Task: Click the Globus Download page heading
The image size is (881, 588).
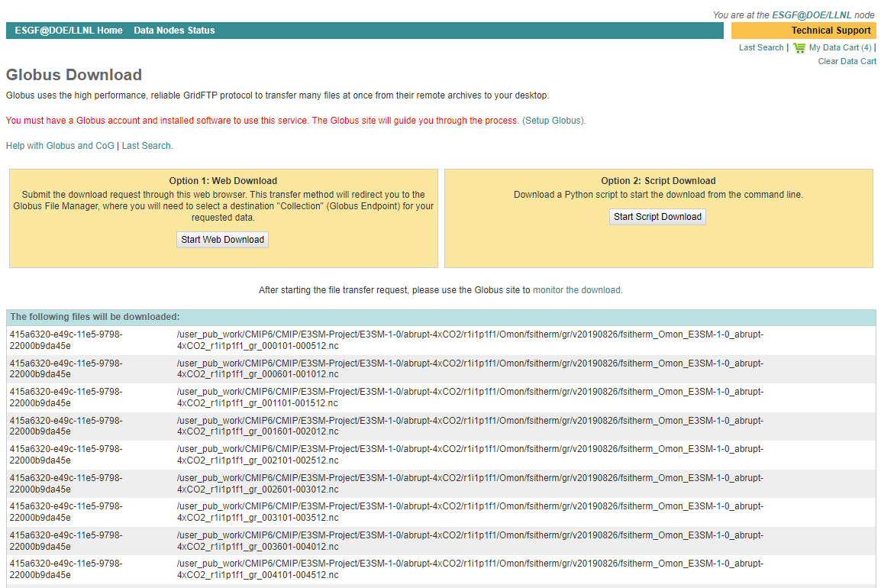Action: (73, 75)
